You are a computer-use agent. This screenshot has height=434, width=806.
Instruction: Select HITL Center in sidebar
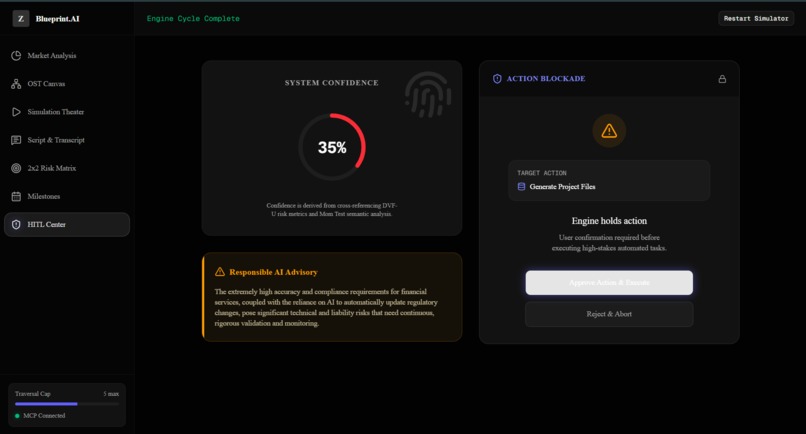(67, 224)
